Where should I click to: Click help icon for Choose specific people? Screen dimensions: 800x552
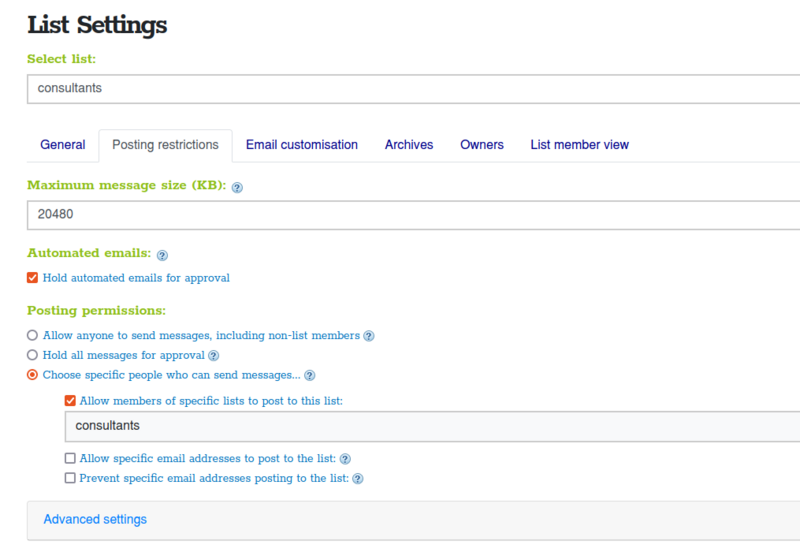tap(310, 376)
